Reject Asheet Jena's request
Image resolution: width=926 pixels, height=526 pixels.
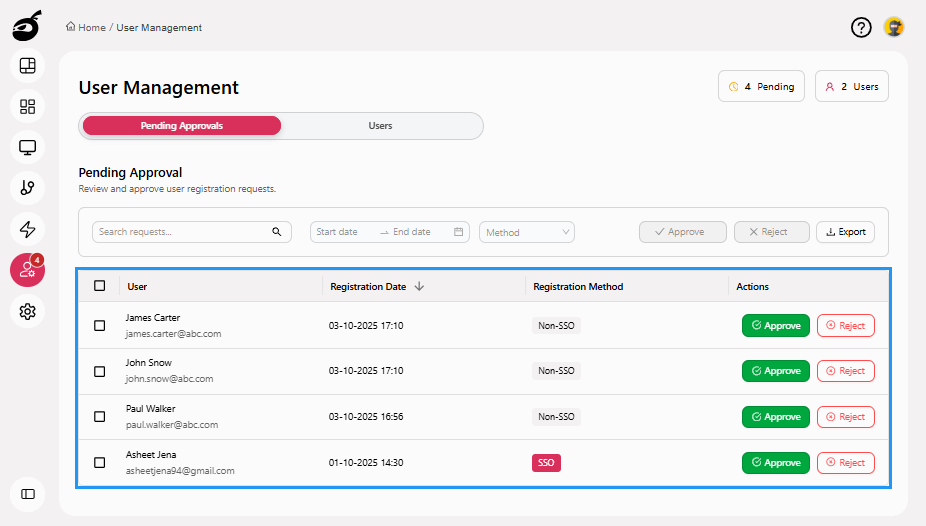846,463
